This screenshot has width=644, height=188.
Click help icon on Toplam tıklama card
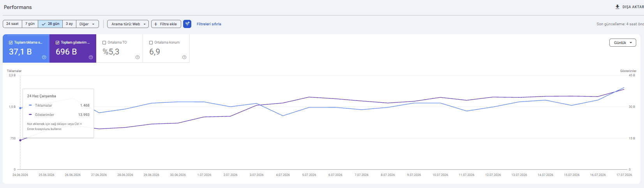[44, 57]
